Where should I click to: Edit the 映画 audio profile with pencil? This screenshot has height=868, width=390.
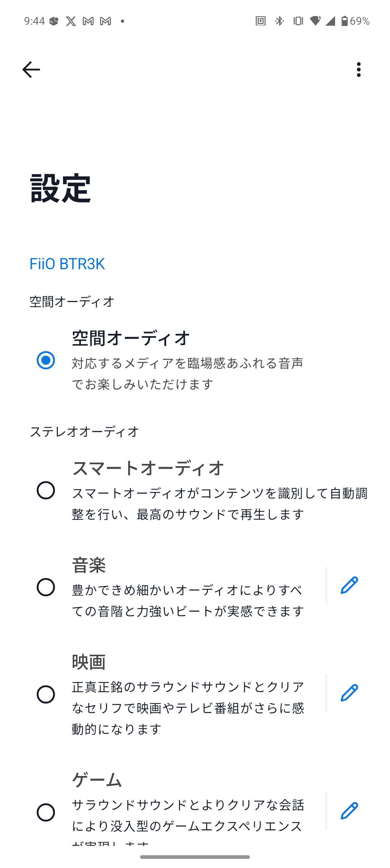349,693
